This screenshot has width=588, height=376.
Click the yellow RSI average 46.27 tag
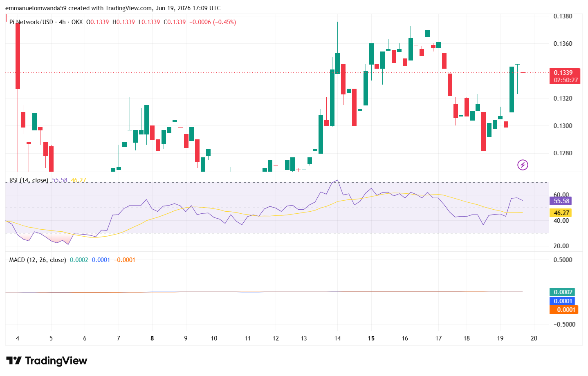[561, 213]
